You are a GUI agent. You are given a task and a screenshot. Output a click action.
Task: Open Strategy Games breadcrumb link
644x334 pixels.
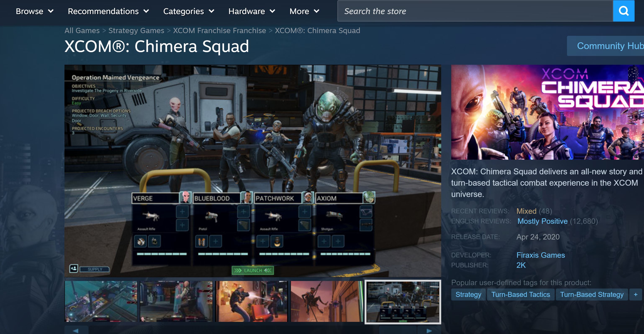tap(136, 31)
